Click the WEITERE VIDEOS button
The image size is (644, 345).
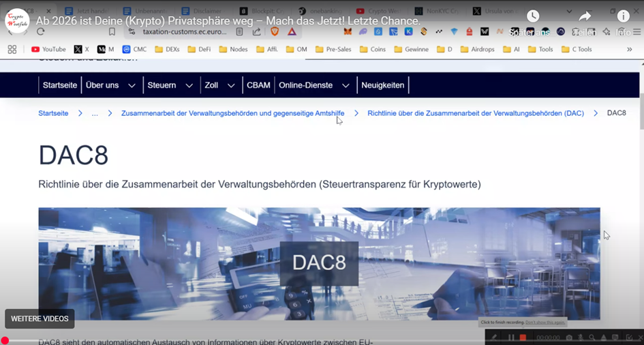[40, 318]
